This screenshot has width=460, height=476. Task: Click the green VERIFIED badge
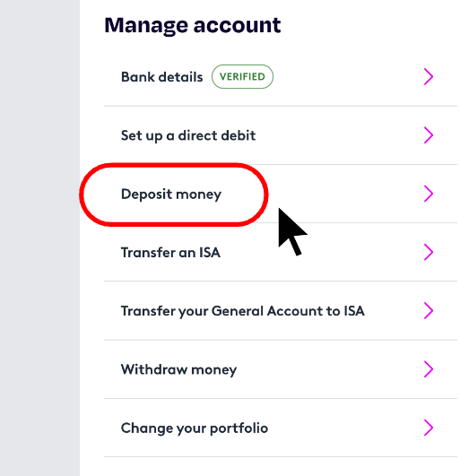[x=242, y=76]
